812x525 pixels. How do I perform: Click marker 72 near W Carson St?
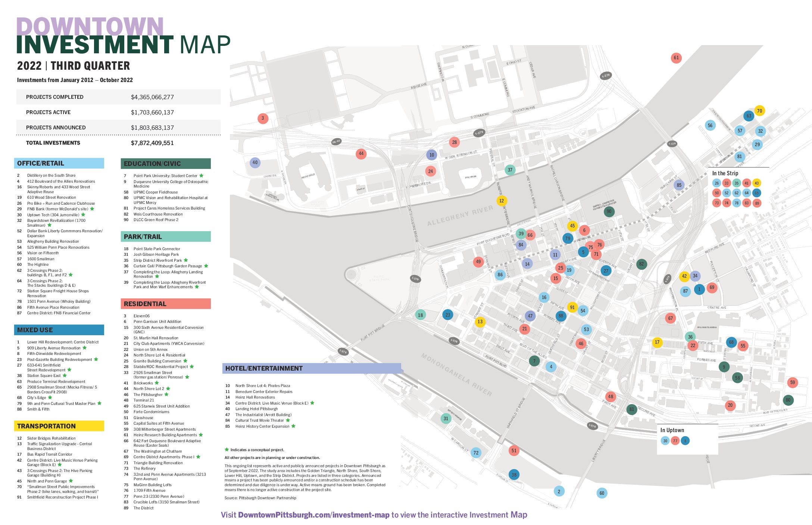[476, 453]
